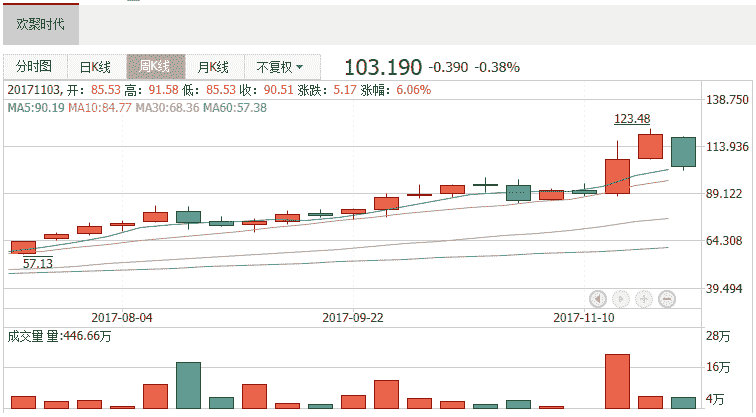Click the 2017-09-22 date axis label
This screenshot has height=417, width=756.
(x=353, y=318)
